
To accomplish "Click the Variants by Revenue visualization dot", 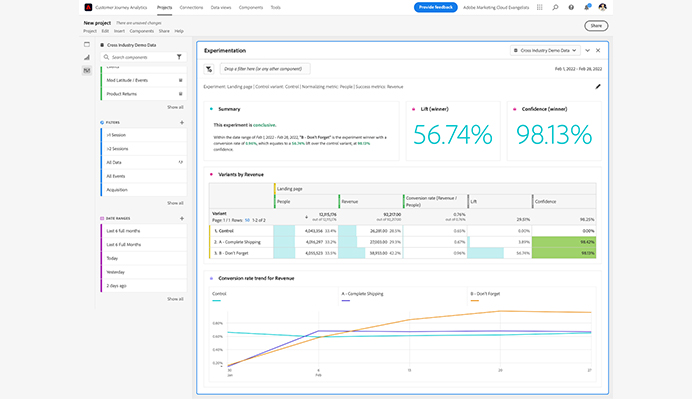I will pos(211,174).
